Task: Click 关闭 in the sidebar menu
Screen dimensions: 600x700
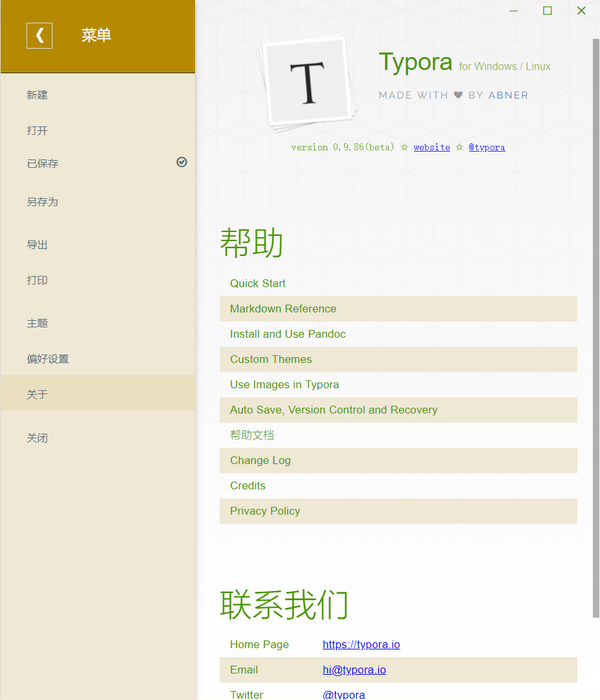Action: coord(98,438)
